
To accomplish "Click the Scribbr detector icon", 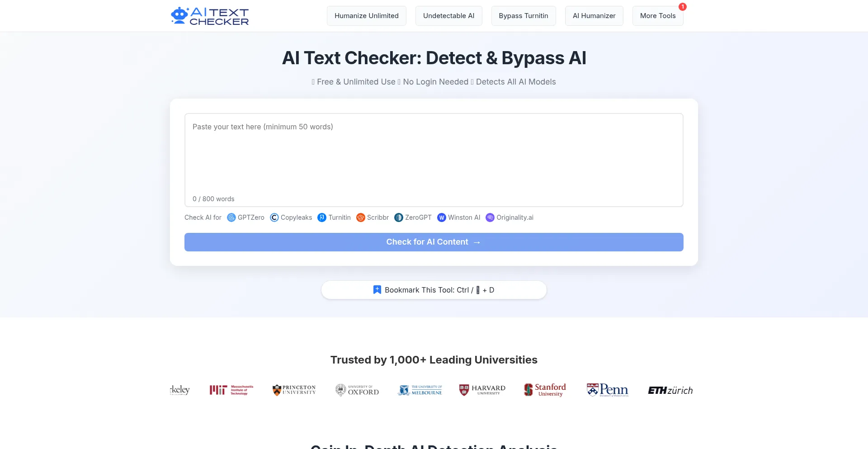I will [x=361, y=217].
